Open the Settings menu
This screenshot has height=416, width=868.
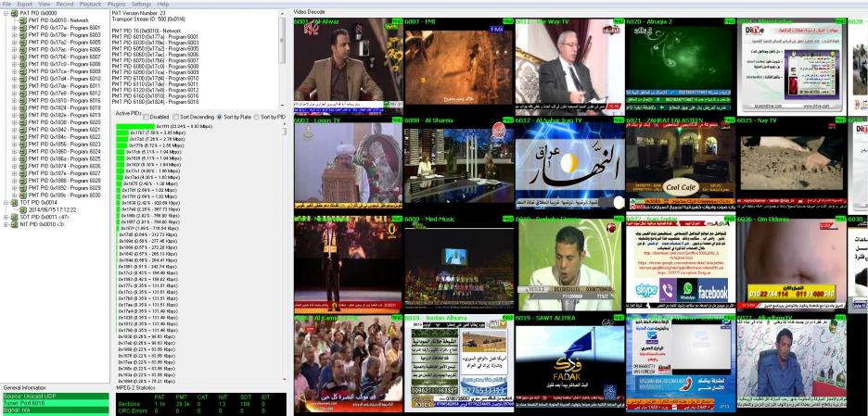[141, 4]
